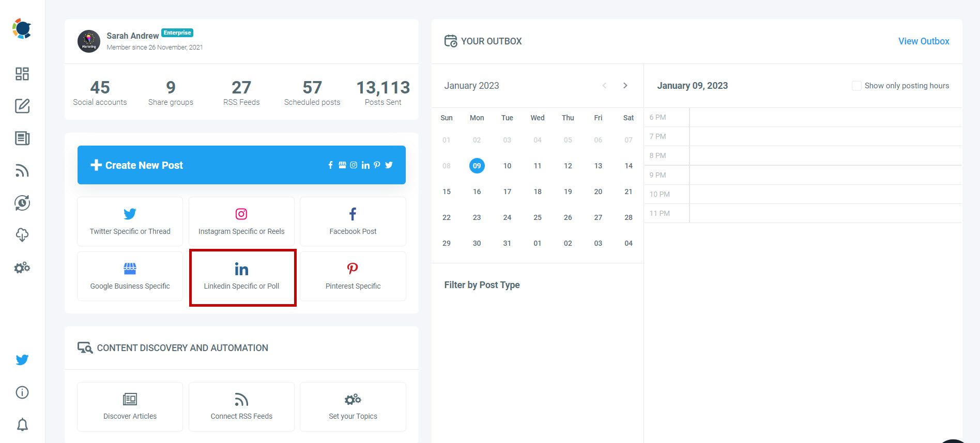Click the 9 PM time slot row
The width and height of the screenshot is (980, 443).
(803, 175)
